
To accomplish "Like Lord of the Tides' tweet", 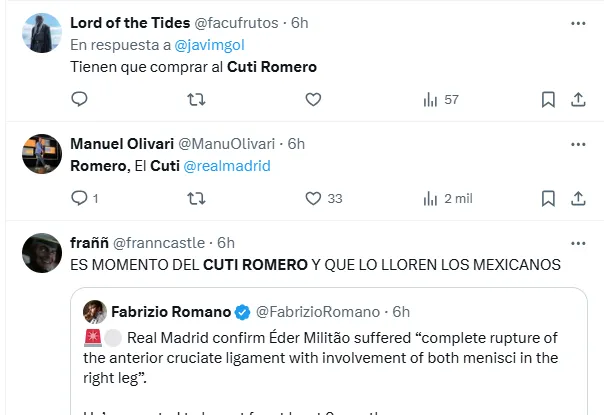I will point(313,99).
